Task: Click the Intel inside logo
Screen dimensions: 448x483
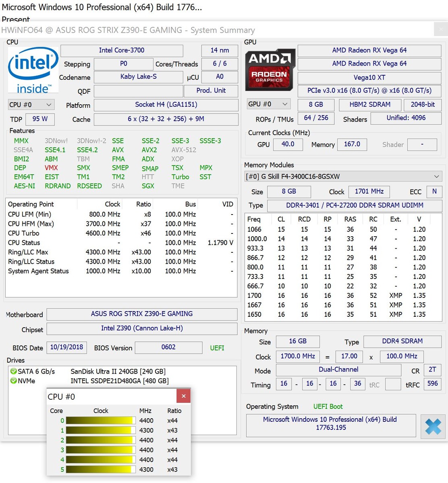Action: pos(33,70)
